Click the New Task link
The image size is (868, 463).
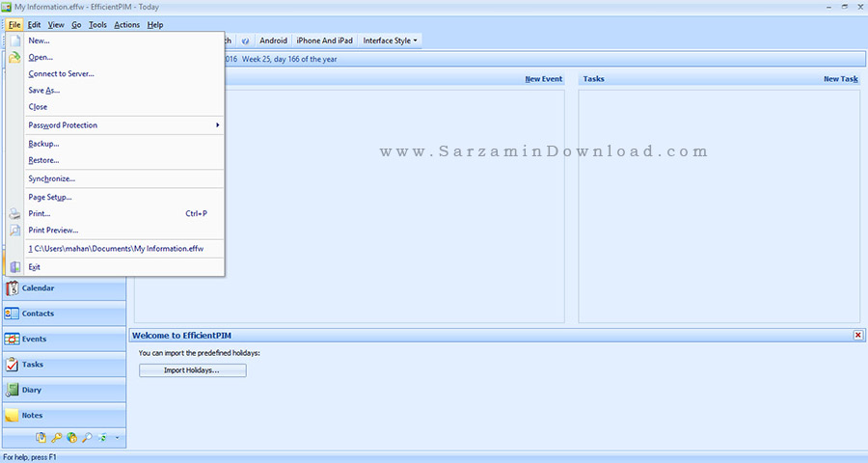click(x=841, y=79)
